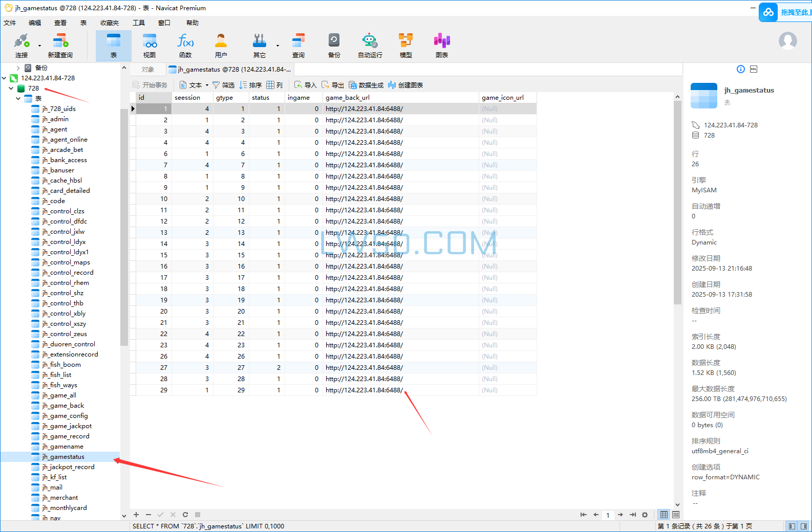Click the 导出 (Export) button

[333, 85]
